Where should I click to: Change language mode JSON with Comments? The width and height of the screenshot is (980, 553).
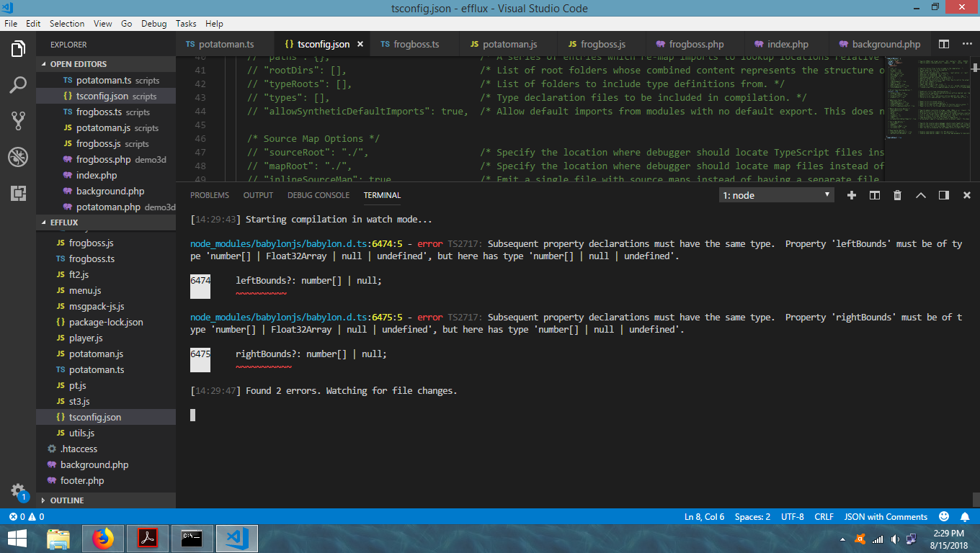click(x=886, y=517)
